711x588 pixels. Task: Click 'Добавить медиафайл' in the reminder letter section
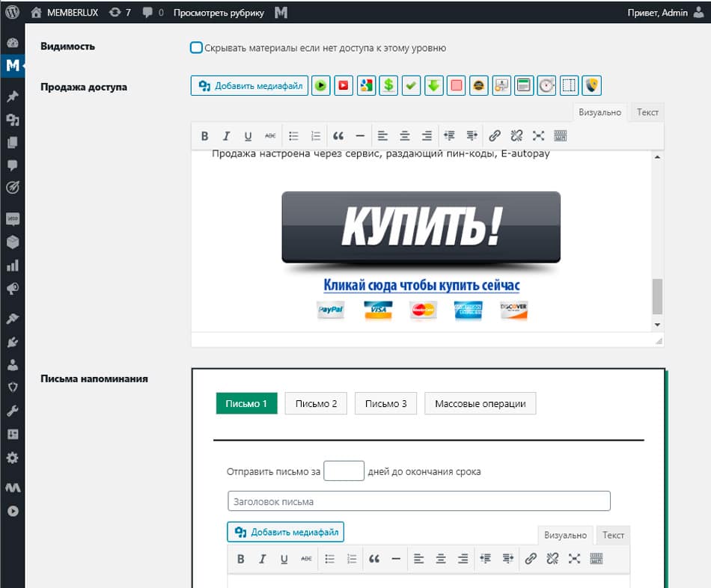click(x=286, y=532)
